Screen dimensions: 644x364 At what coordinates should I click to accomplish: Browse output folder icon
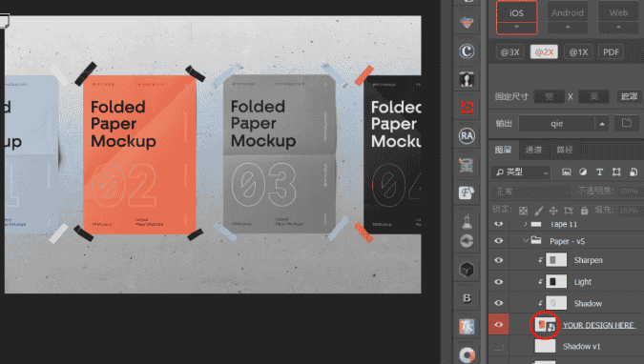pyautogui.click(x=626, y=123)
